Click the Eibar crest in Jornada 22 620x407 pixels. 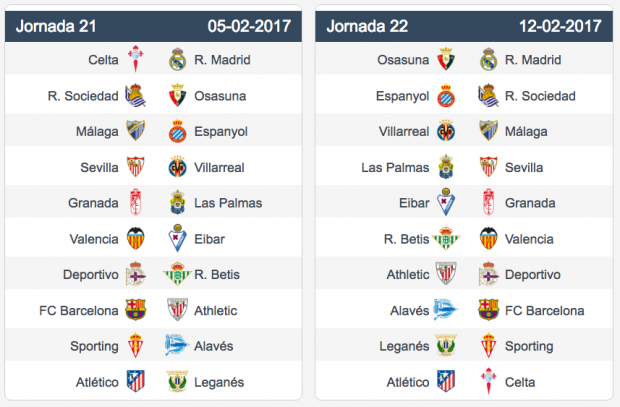446,202
